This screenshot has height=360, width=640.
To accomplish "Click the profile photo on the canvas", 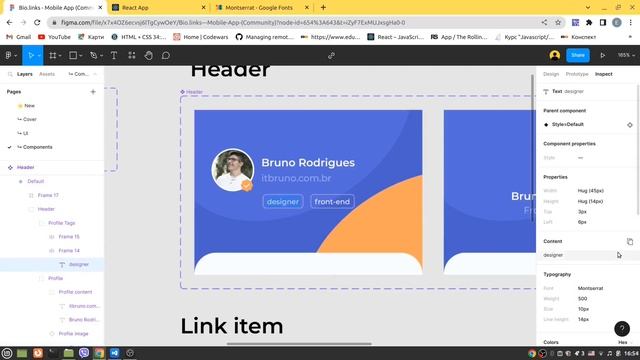I will coord(233,170).
